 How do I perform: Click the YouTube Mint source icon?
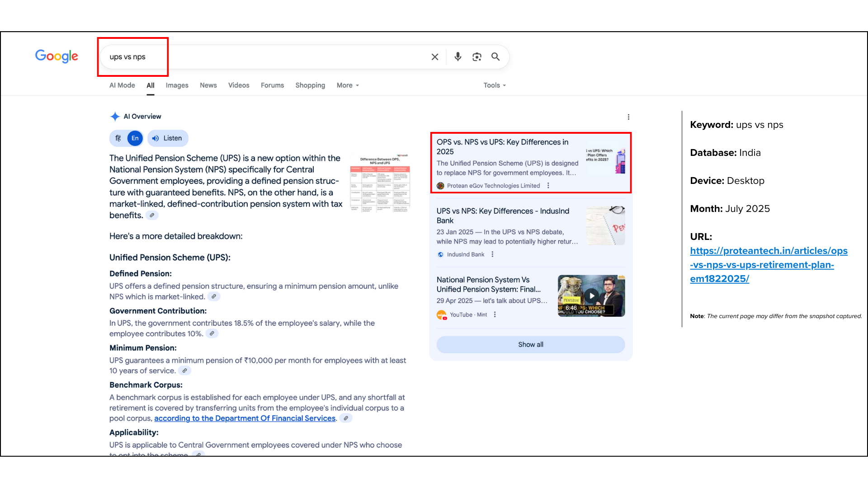(x=441, y=315)
